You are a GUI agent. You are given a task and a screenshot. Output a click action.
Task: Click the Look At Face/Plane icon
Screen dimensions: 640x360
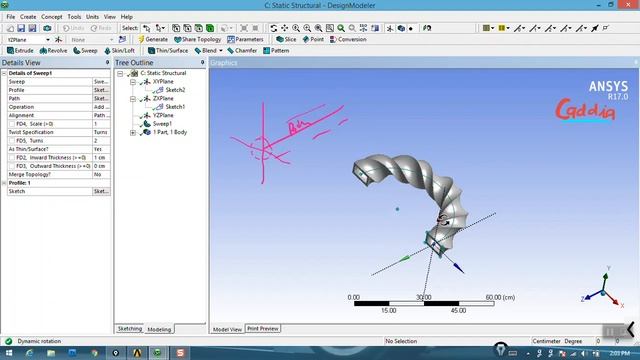pyautogui.click(x=427, y=28)
